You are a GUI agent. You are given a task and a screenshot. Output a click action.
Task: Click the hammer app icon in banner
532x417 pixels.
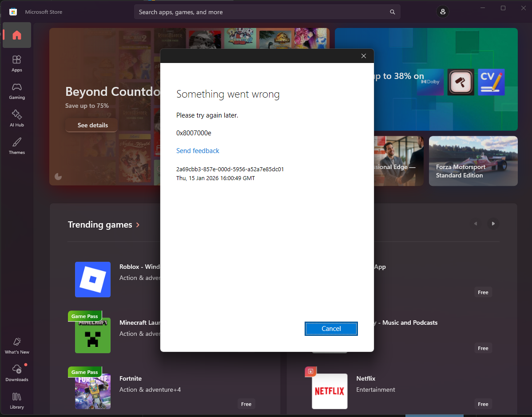click(x=461, y=82)
